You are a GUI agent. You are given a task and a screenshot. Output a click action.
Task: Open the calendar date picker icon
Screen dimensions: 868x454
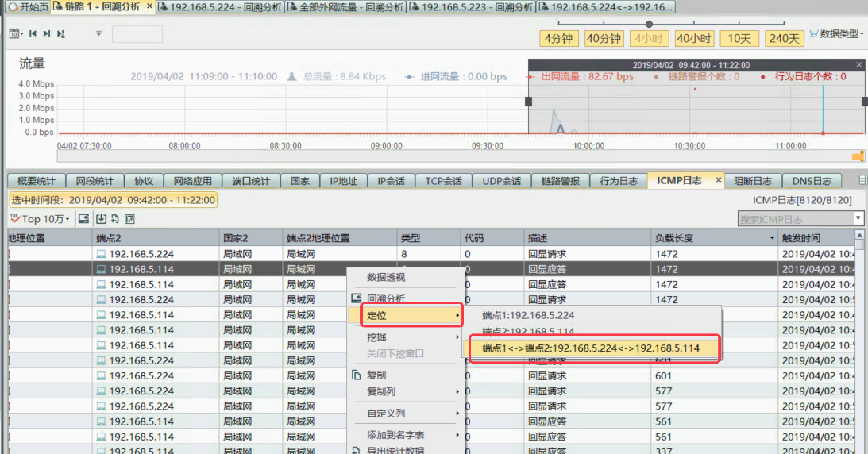14,34
